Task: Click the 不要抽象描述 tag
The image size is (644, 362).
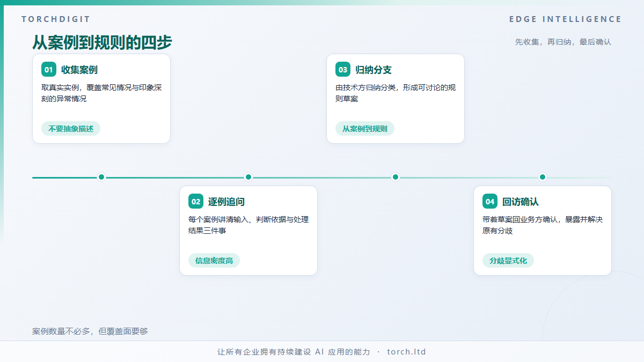Action: point(71,129)
